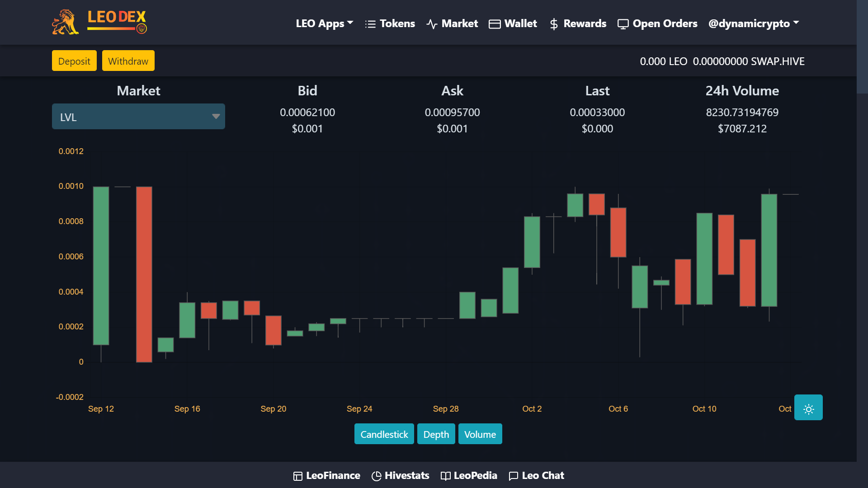Click the Withdraw button
Image resolution: width=868 pixels, height=488 pixels.
(128, 61)
